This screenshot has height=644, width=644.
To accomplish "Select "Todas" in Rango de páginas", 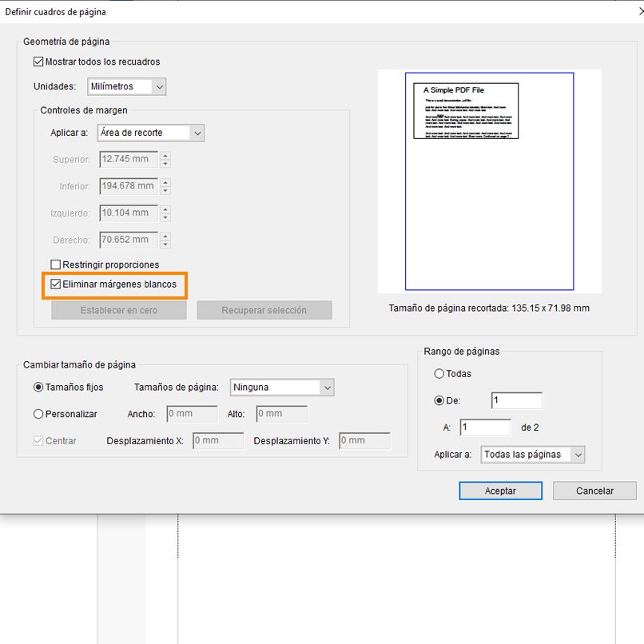I will tap(440, 373).
